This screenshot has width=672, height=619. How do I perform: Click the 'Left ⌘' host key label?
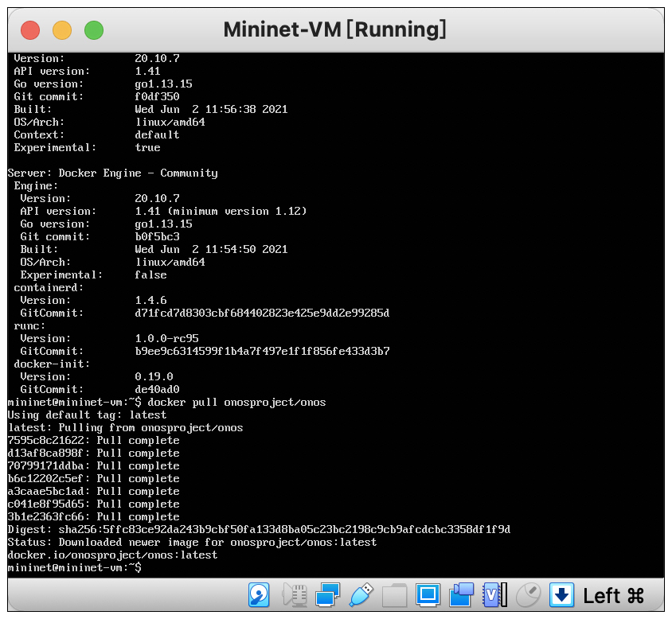613,595
